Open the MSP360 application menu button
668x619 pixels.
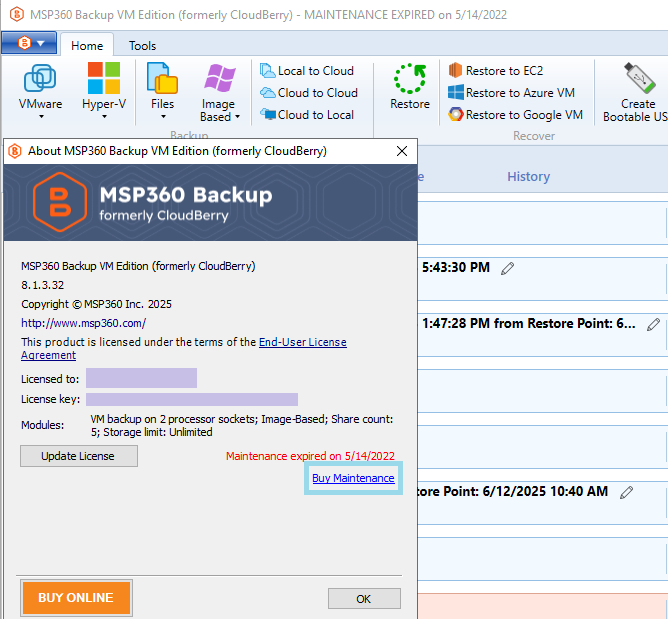pyautogui.click(x=29, y=43)
